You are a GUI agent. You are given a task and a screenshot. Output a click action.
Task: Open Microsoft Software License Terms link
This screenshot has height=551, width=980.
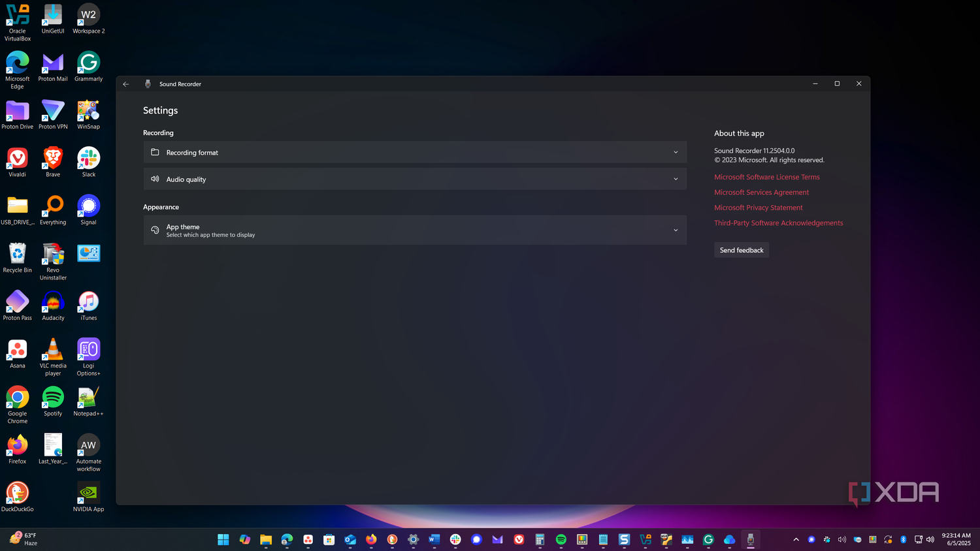[766, 177]
